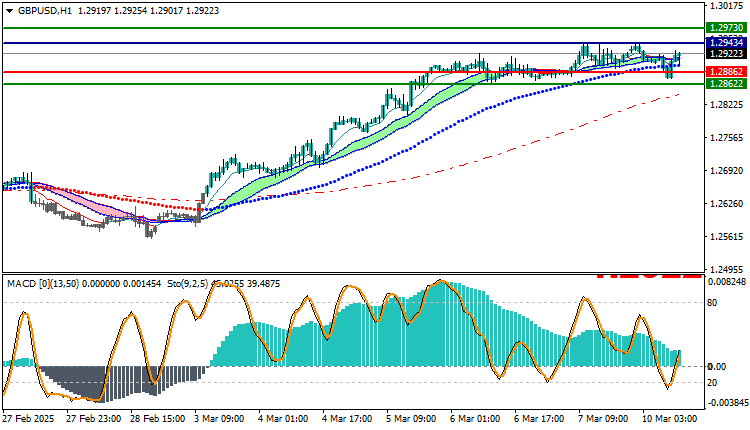
Task: Click the 28 Feb 15:00 time label
Action: (157, 419)
